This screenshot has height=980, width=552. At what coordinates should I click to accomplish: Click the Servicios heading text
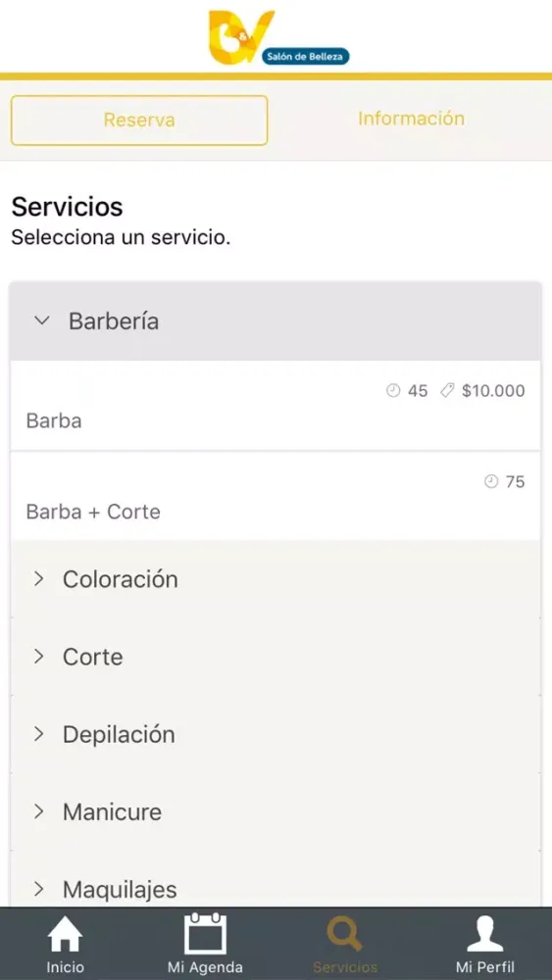coord(67,207)
